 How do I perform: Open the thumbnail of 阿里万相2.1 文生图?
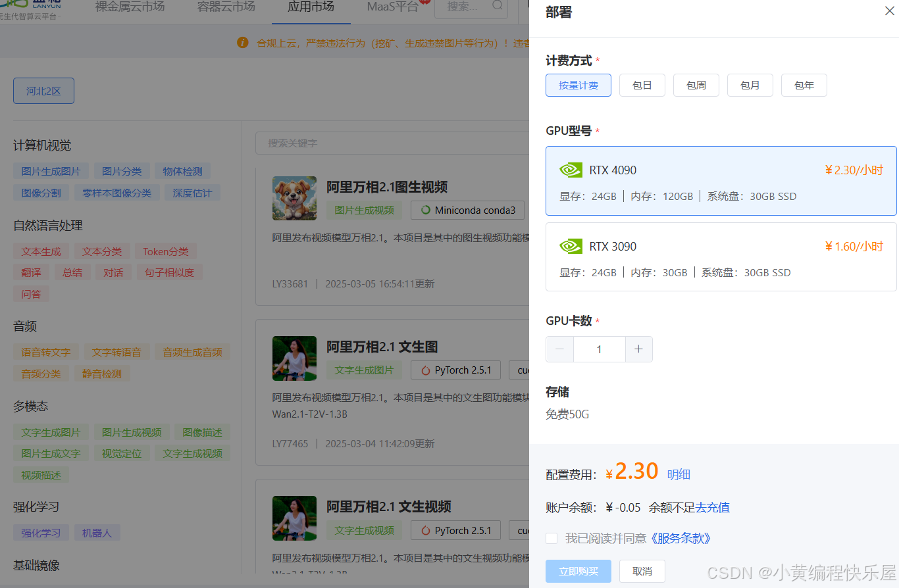pos(294,358)
